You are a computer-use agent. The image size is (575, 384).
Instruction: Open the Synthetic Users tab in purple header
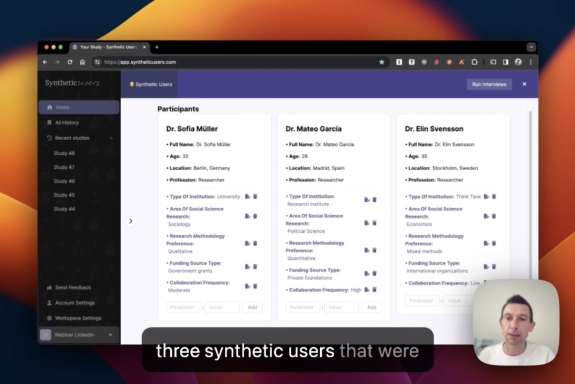pyautogui.click(x=151, y=84)
